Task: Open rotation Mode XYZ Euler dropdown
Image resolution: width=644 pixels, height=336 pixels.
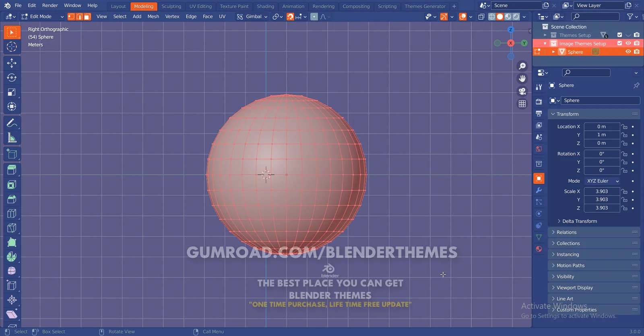Action: (x=602, y=181)
